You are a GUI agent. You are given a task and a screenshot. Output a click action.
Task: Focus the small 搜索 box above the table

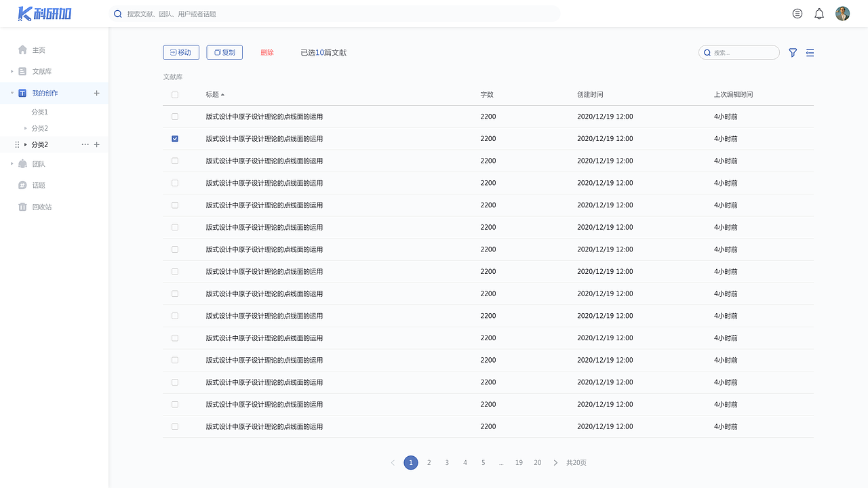click(x=739, y=52)
